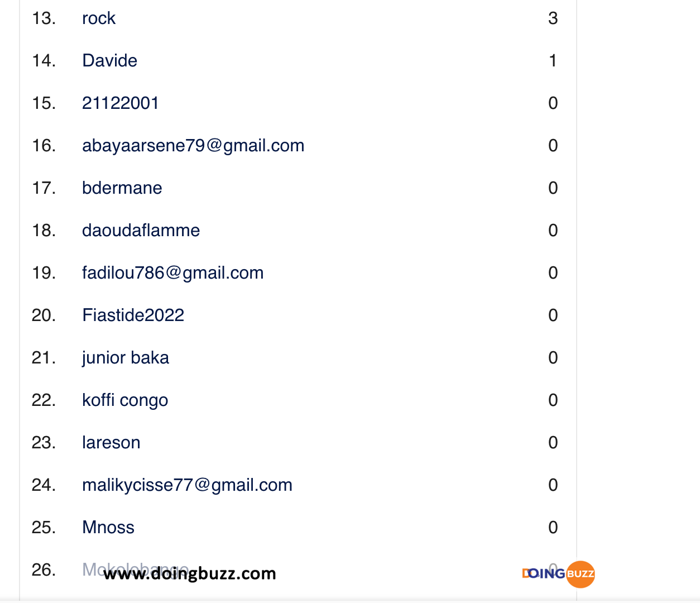Click rank number 20.
700x603 pixels.
(x=44, y=315)
